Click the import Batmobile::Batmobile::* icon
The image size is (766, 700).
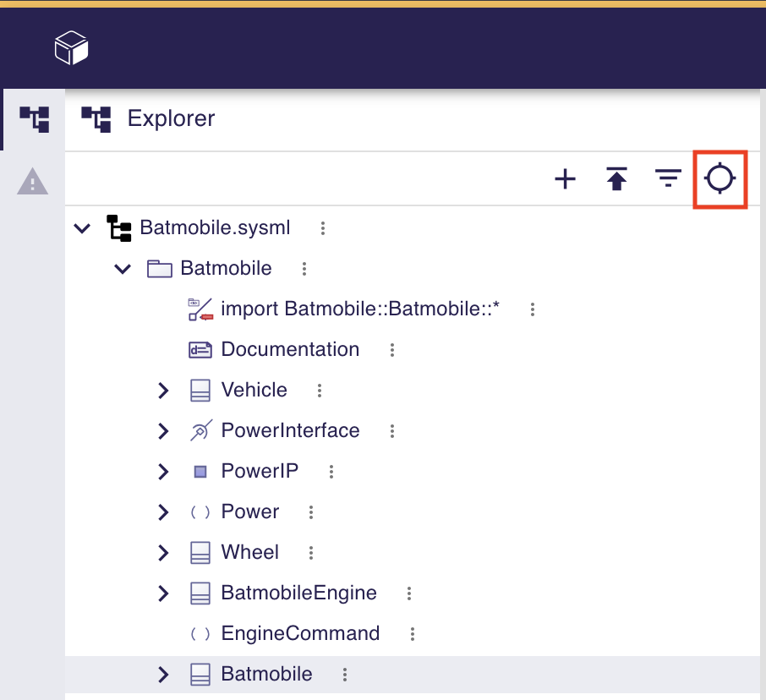coord(200,309)
